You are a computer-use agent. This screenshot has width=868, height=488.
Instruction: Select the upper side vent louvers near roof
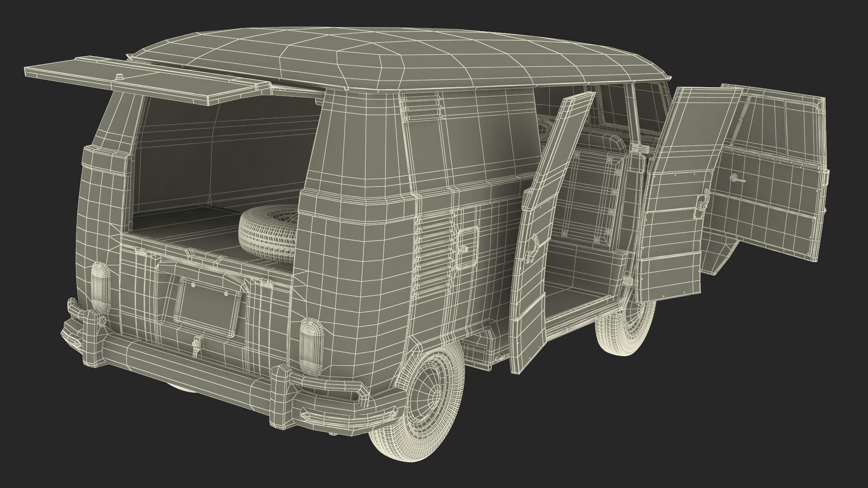click(x=420, y=108)
